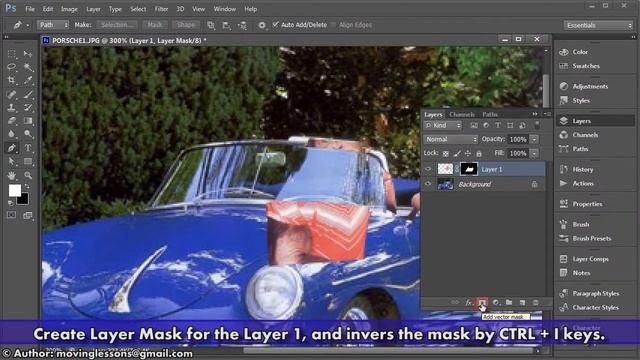
Task: Select the Lasso tool
Action: pyautogui.click(x=12, y=67)
